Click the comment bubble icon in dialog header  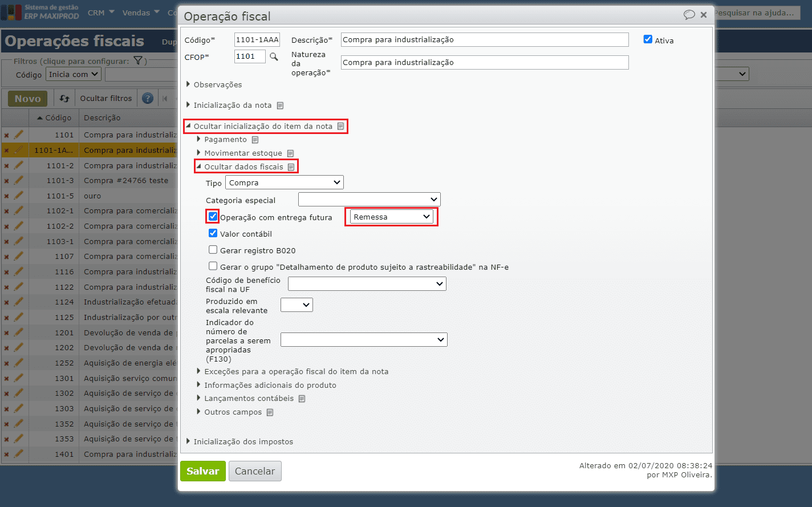point(689,15)
